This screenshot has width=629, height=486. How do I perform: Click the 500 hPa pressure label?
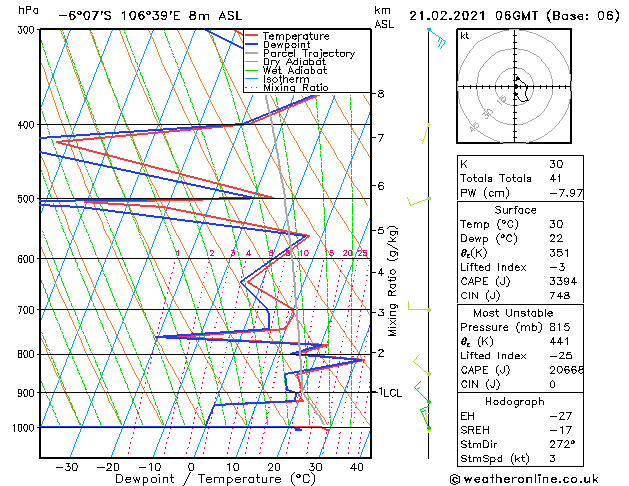point(28,199)
